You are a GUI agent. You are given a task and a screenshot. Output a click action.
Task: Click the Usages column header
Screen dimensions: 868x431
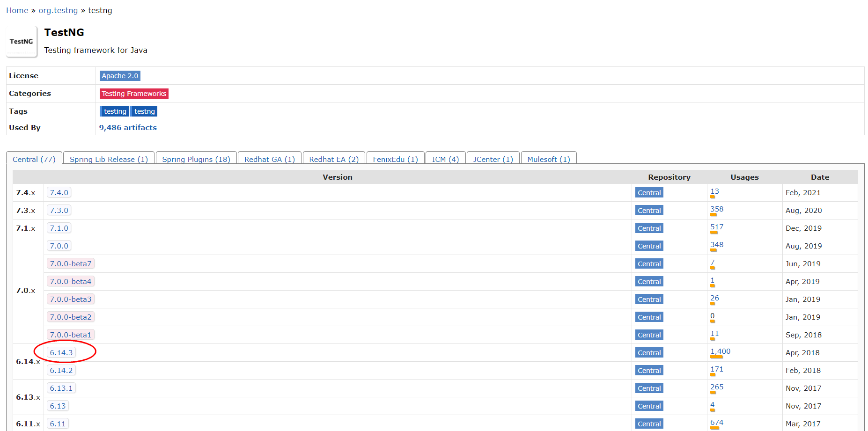tap(744, 177)
